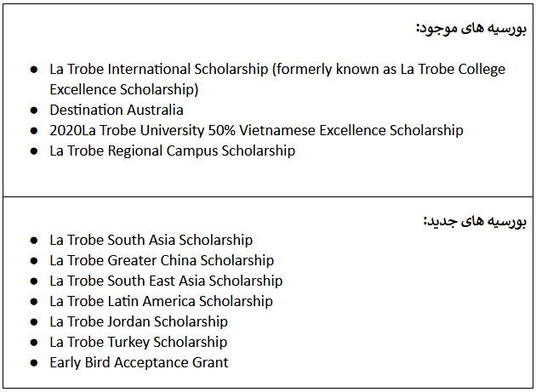Select La Trobe Greater China Scholarship
This screenshot has height=392, width=536.
point(162,261)
